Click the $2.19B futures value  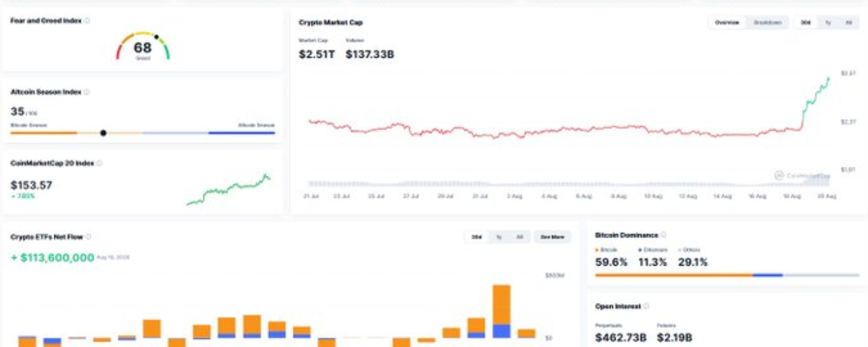click(674, 338)
